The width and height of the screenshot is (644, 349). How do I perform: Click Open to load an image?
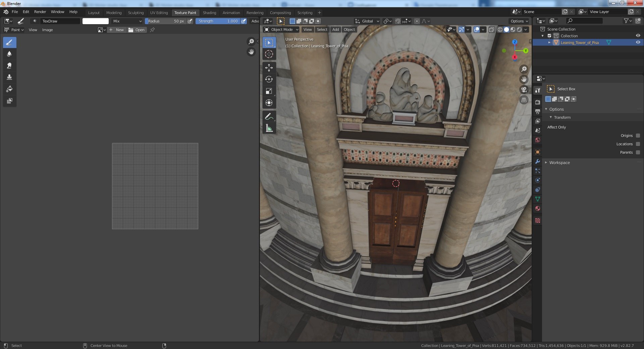[x=137, y=30]
